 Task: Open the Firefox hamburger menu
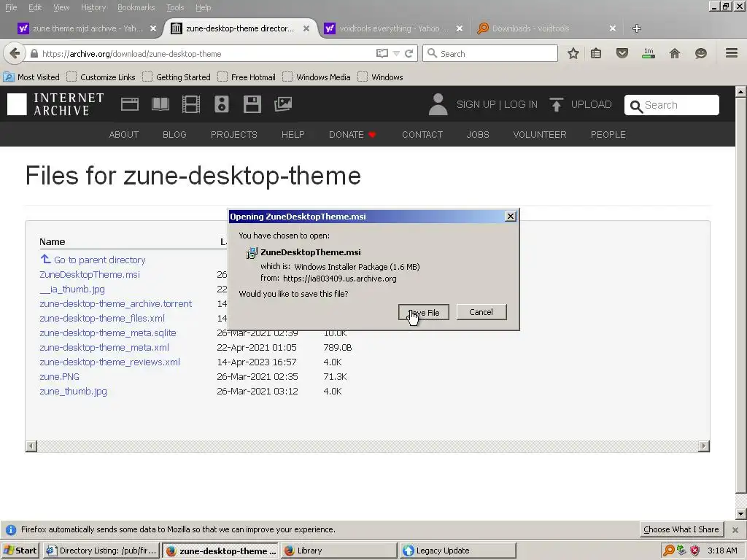point(732,52)
